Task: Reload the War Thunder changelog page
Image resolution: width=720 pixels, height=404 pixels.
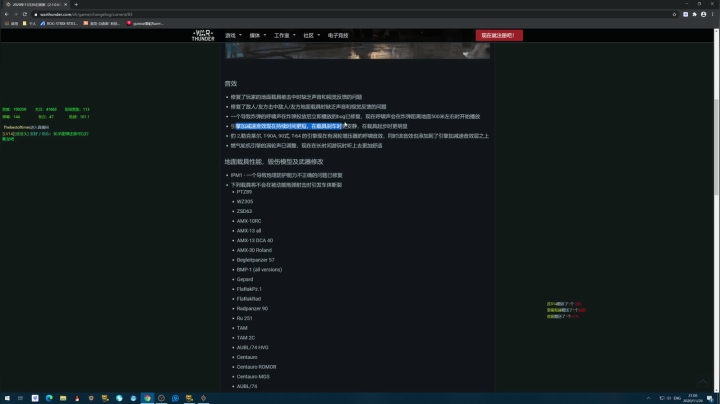Action: pos(25,14)
